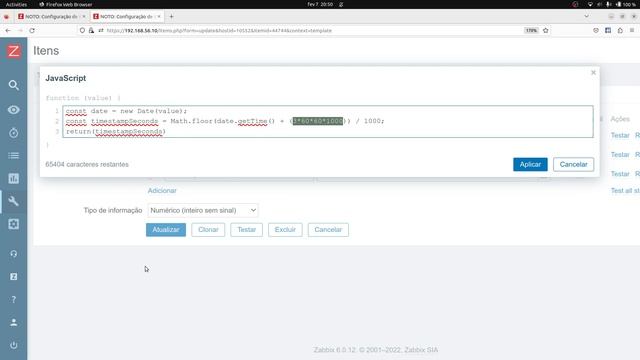Screen dimensions: 640x360
Task: Click the Firefox extensions icon
Action: click(620, 31)
